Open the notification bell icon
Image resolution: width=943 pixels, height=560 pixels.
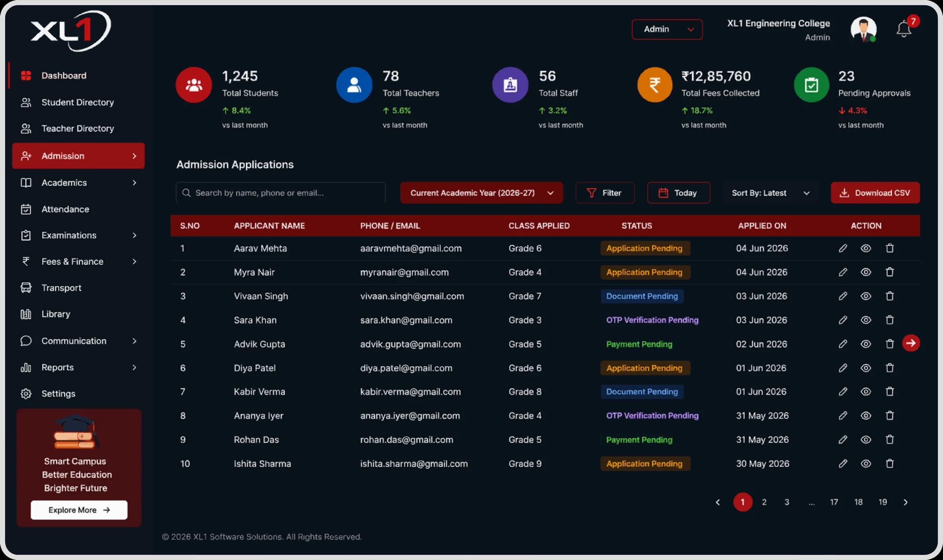(904, 29)
